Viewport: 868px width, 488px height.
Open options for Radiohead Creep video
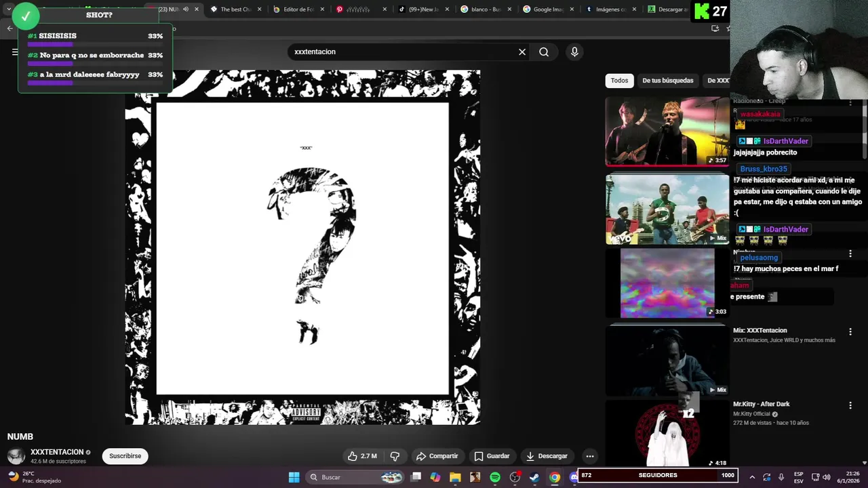pos(850,103)
